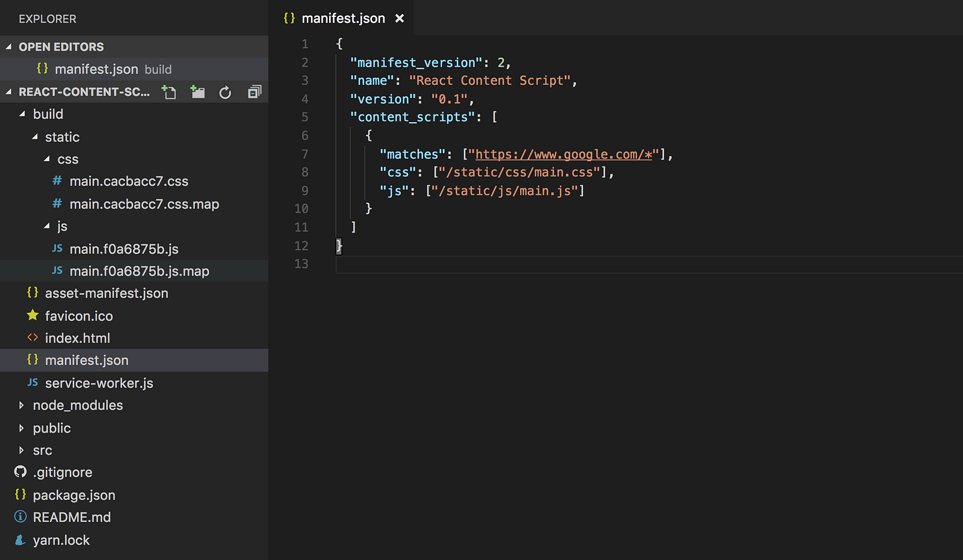
Task: Click line number 5 in the gutter
Action: (305, 117)
